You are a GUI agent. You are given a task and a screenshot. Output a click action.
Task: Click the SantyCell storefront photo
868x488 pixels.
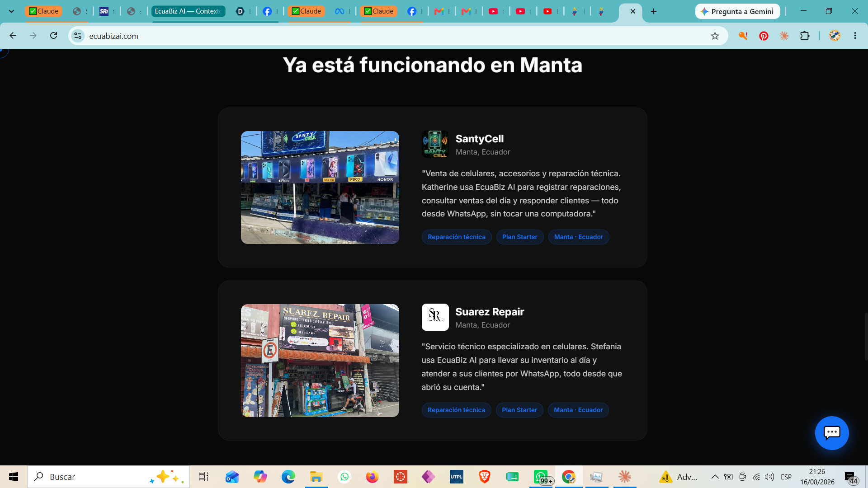pyautogui.click(x=320, y=188)
